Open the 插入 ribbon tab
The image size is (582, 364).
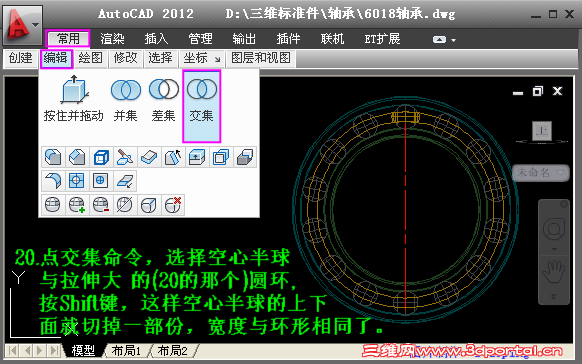point(156,39)
